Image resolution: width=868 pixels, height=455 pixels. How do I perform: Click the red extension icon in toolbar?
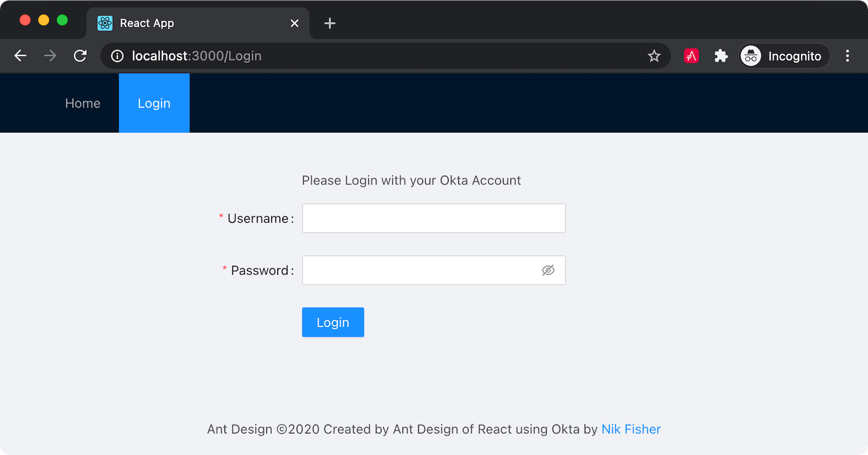(691, 56)
